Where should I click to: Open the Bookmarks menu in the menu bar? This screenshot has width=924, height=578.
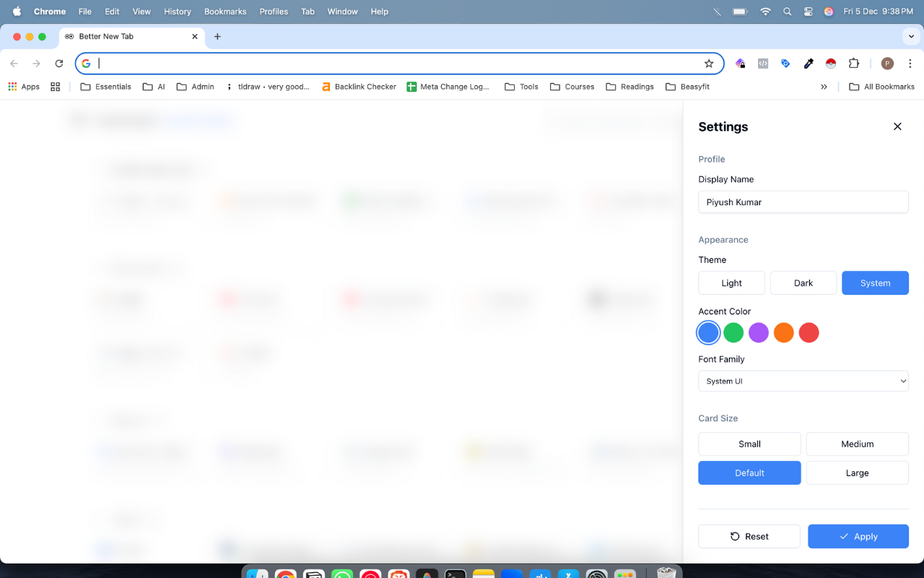tap(225, 12)
